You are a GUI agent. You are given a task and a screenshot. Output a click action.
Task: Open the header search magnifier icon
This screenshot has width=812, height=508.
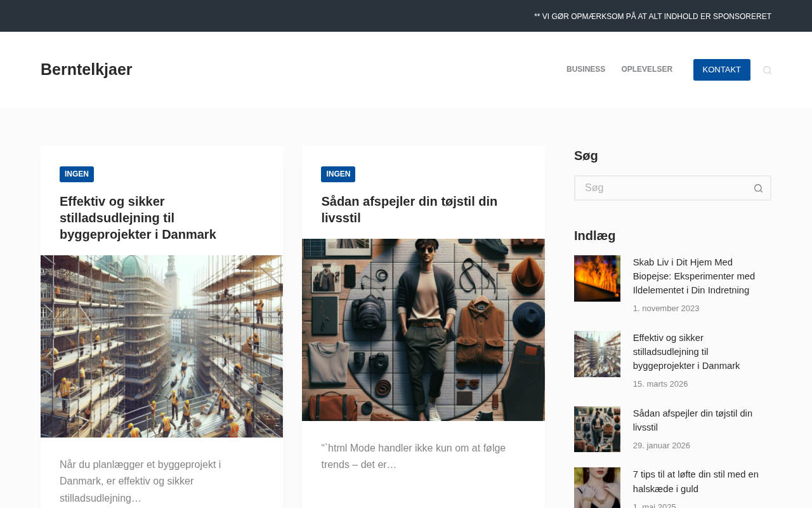[x=767, y=70]
